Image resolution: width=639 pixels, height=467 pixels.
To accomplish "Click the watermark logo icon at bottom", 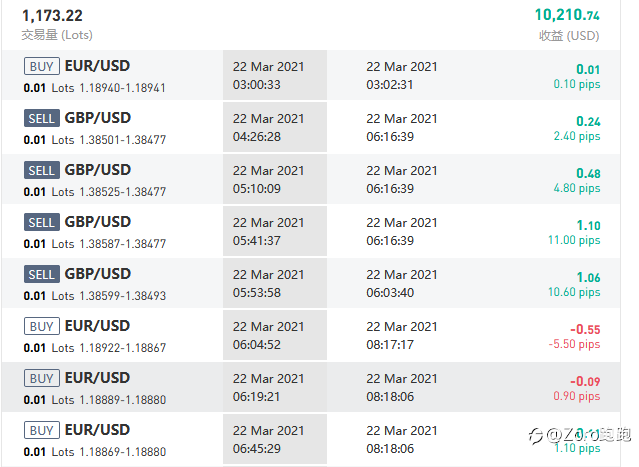I will click(536, 435).
